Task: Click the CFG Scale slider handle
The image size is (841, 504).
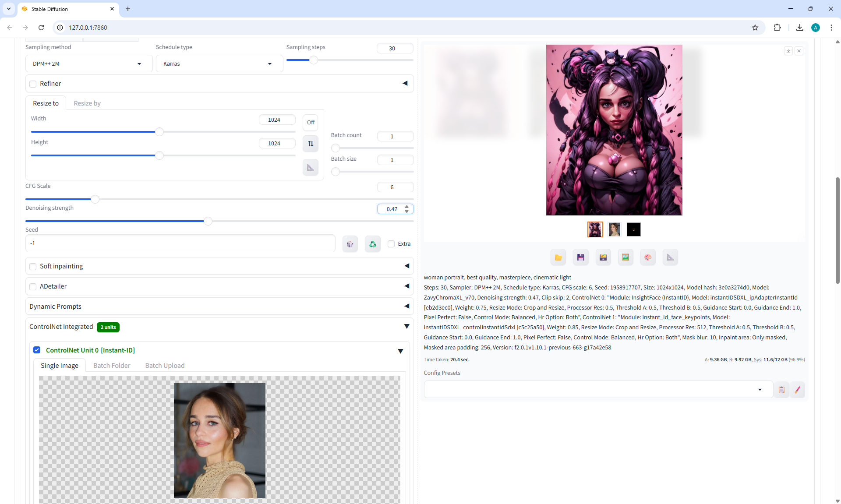Action: coord(95,199)
